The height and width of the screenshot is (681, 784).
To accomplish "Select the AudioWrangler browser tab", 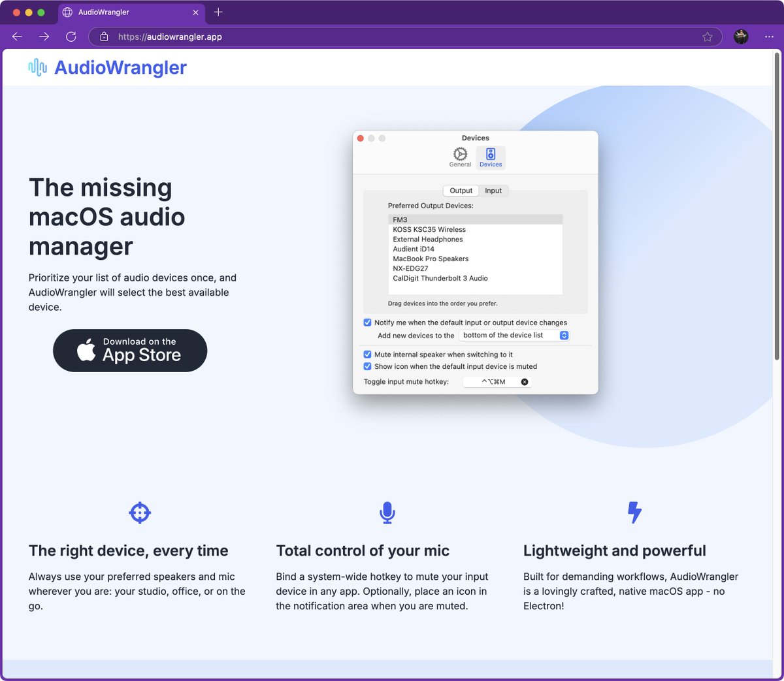I will click(131, 12).
